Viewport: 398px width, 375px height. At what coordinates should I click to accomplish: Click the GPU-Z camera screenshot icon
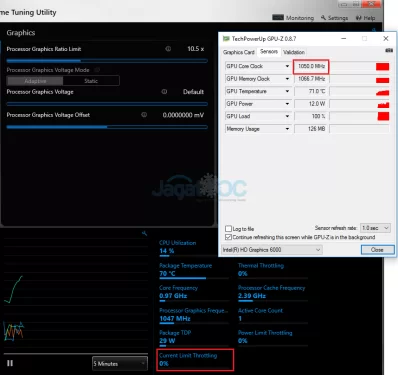pyautogui.click(x=389, y=50)
